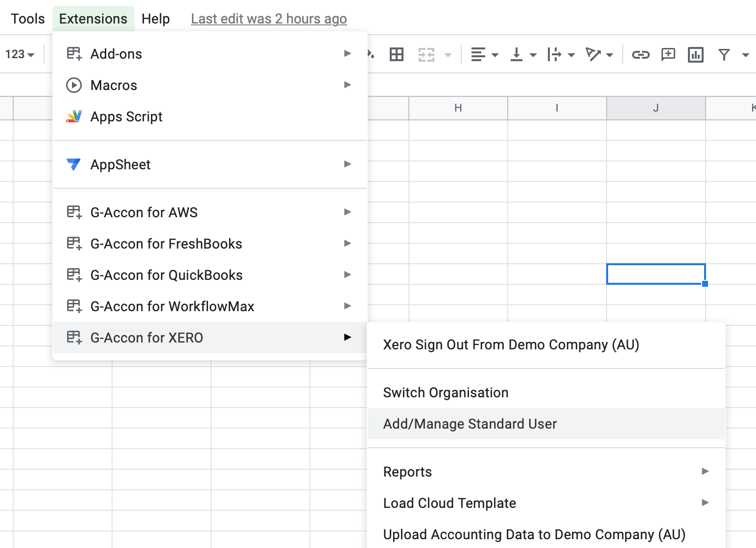This screenshot has height=548, width=756.
Task: Click the Text wrapping icon
Action: 554,54
